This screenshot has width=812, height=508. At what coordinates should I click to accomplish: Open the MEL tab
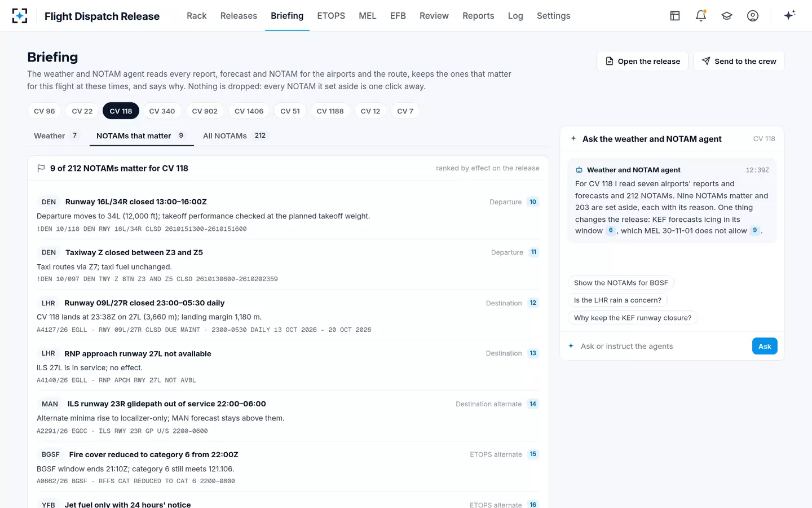click(x=368, y=16)
